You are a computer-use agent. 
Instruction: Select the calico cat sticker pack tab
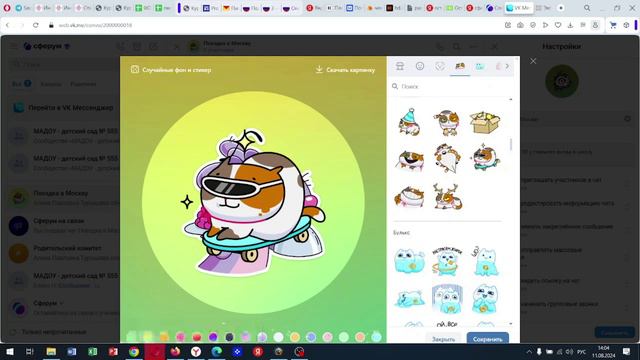point(460,66)
